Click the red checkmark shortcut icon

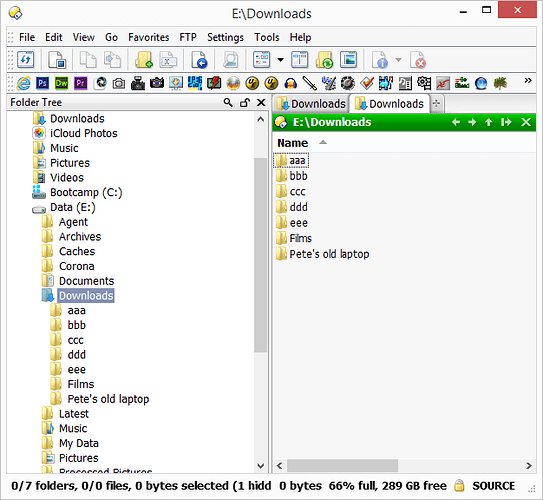pos(367,83)
